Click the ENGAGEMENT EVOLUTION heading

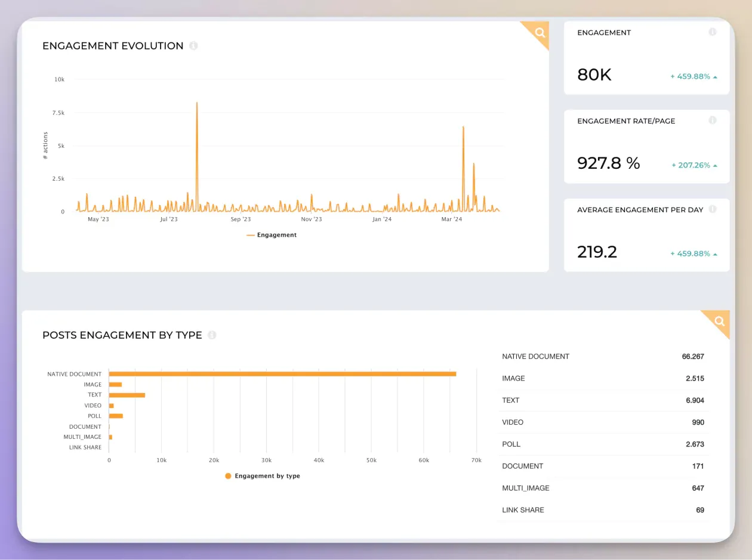(113, 46)
